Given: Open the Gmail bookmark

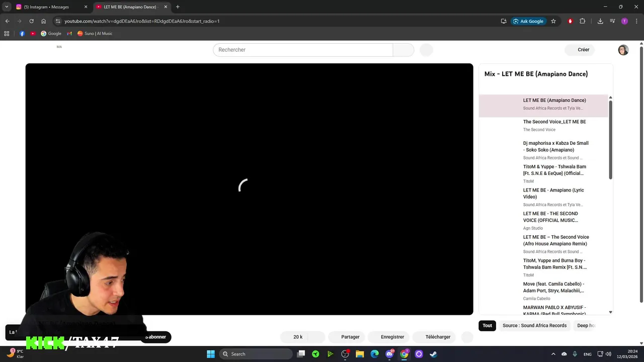Looking at the screenshot, I should pyautogui.click(x=69, y=34).
